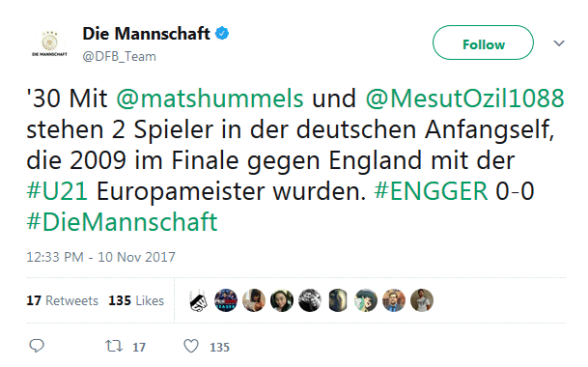Click the blue verified badge

click(222, 34)
